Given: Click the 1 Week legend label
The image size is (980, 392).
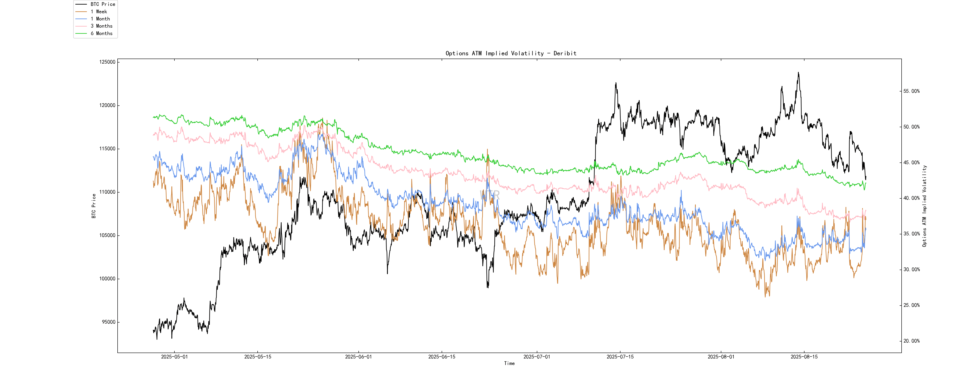Looking at the screenshot, I should pos(99,11).
